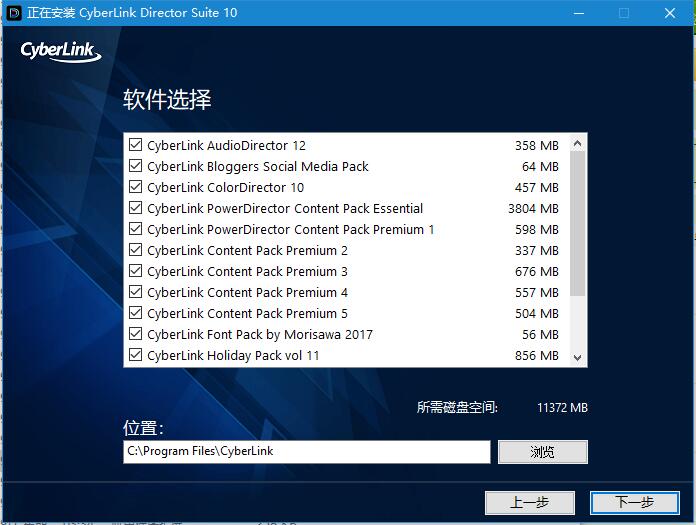Screen dimensions: 696x525
Task: Uncheck Content Pack Premium 2 checkbox
Action: point(135,250)
